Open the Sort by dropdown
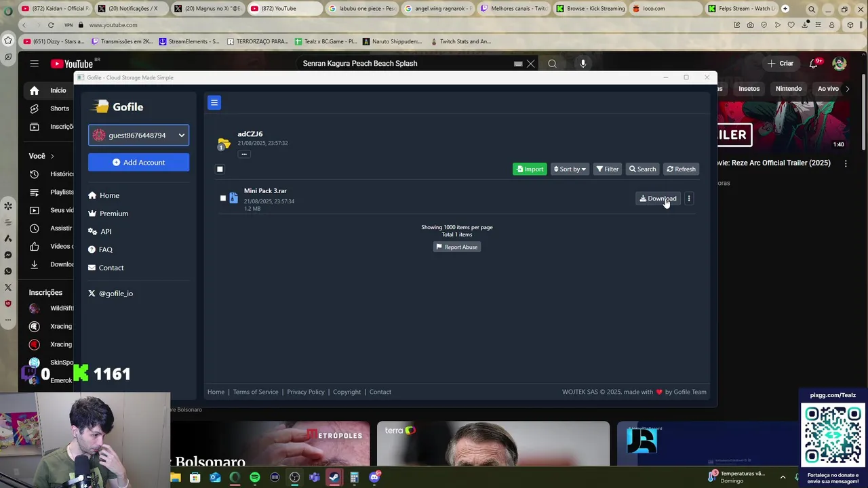 point(570,169)
